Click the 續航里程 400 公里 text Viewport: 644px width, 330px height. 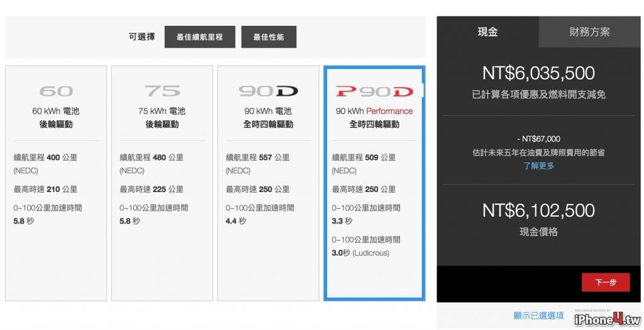coord(45,157)
